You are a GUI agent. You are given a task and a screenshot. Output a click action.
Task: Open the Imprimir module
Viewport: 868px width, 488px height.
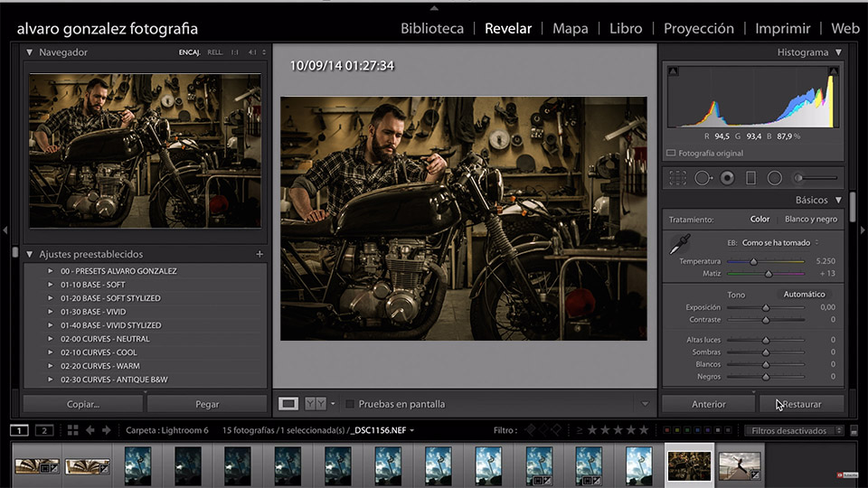pyautogui.click(x=783, y=28)
